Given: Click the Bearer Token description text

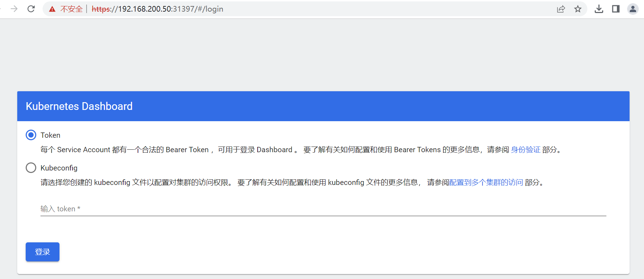Looking at the screenshot, I should pyautogui.click(x=301, y=150).
